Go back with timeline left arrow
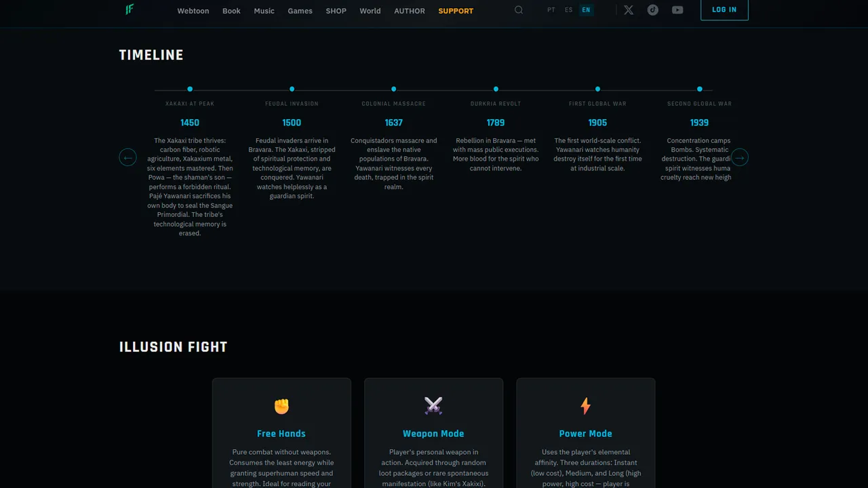The image size is (868, 488). (127, 157)
